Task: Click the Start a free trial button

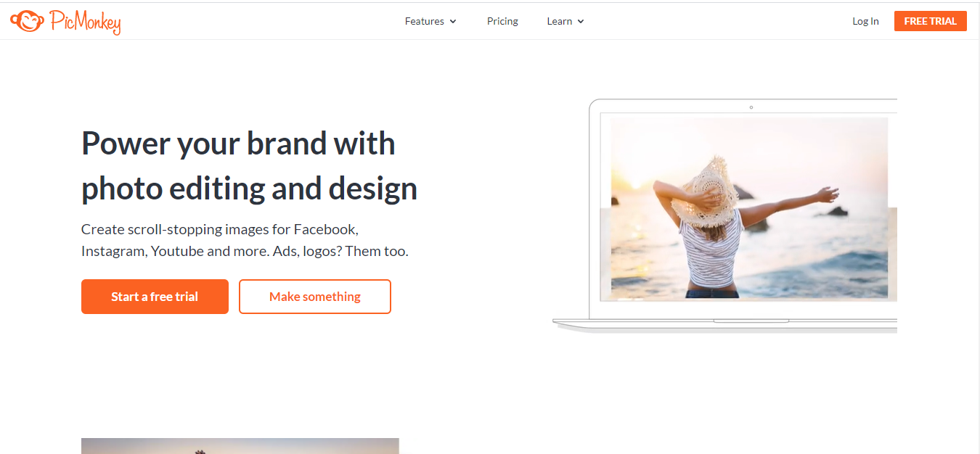Action: pos(155,297)
